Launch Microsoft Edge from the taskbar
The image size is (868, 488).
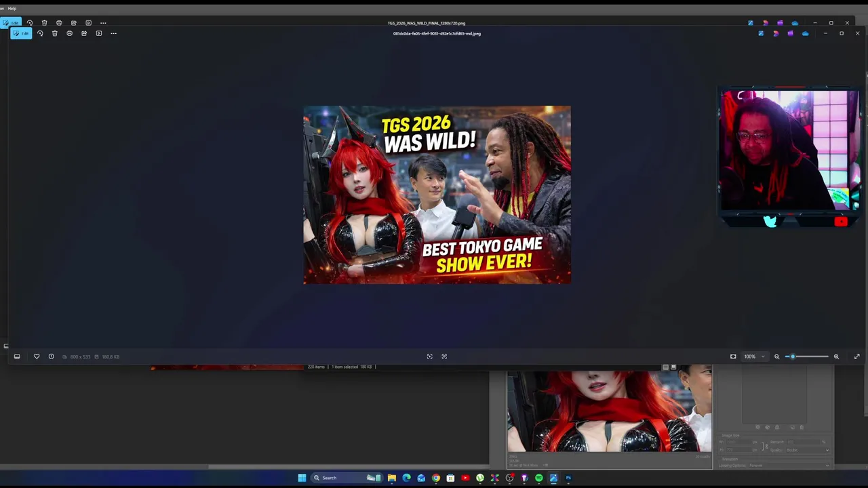[x=406, y=478]
